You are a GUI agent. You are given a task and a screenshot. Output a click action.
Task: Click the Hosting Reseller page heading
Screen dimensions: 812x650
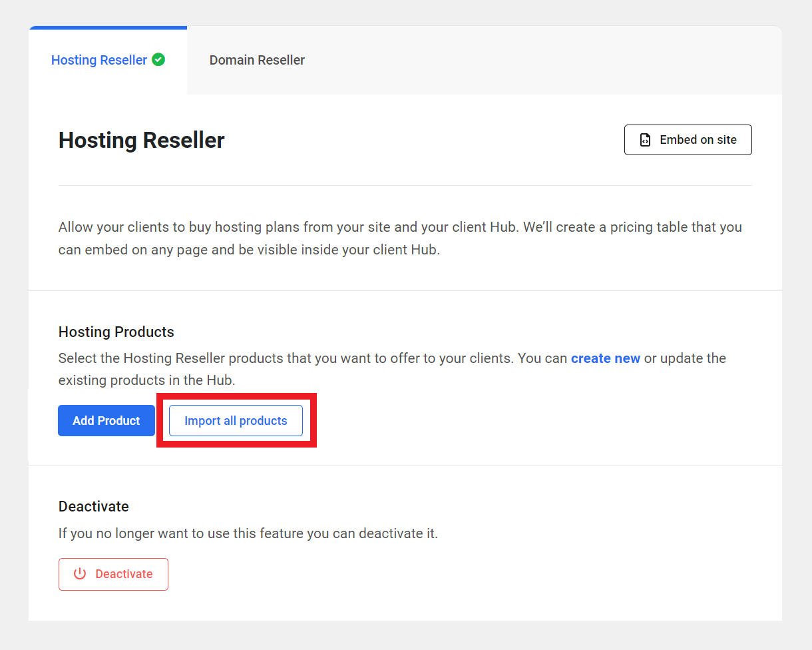point(142,141)
